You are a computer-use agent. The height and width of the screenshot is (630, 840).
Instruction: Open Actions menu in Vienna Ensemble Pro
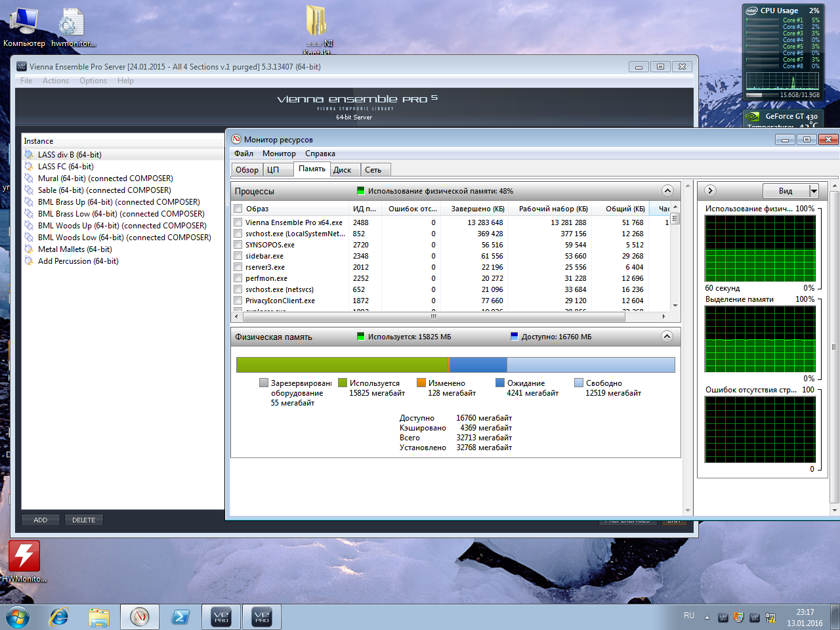[56, 81]
